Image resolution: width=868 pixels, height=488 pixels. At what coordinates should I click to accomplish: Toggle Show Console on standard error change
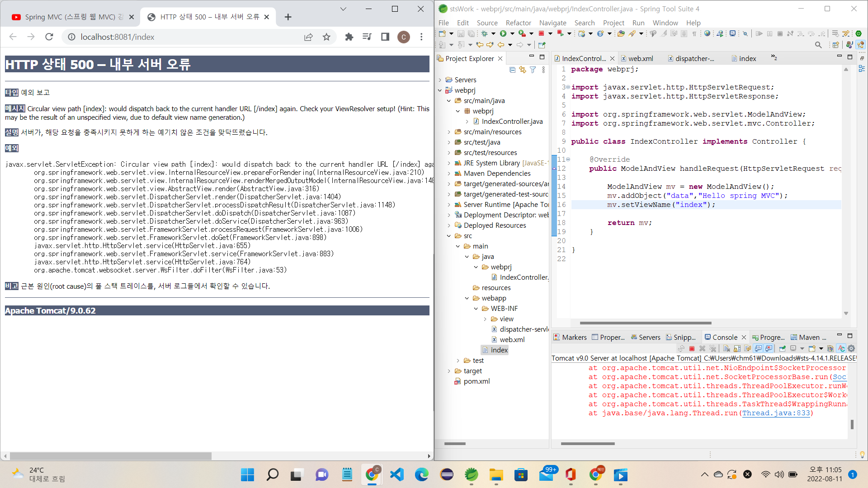pyautogui.click(x=769, y=348)
